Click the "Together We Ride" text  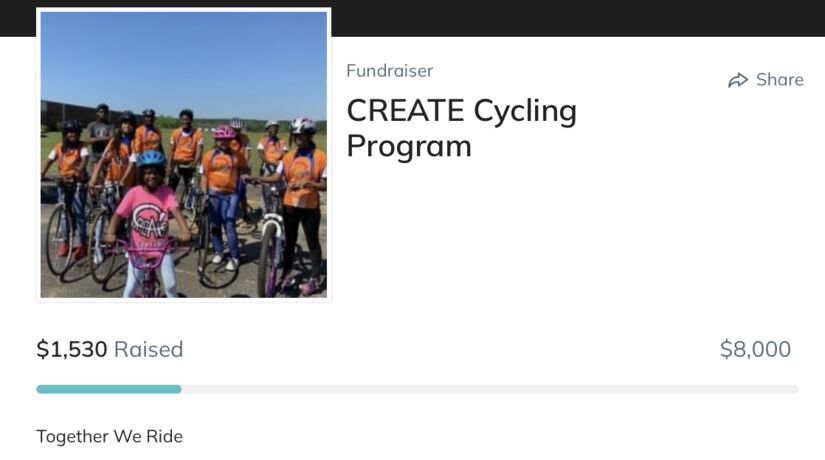109,436
